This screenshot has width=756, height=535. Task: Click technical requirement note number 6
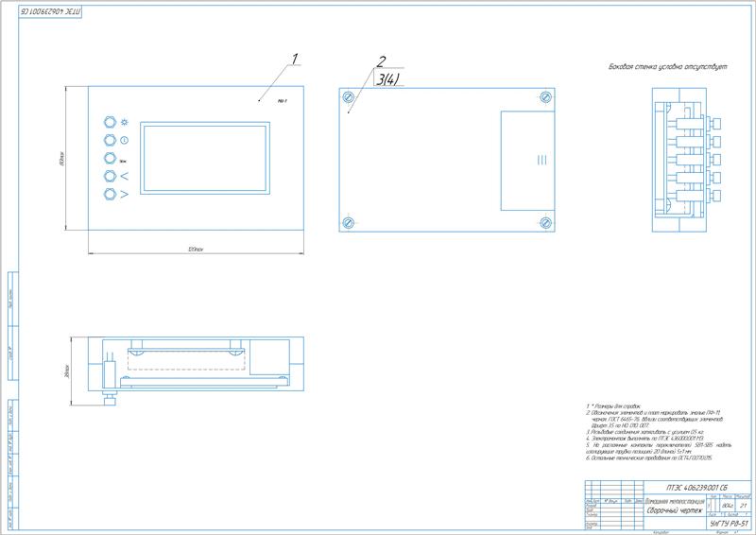pos(648,457)
